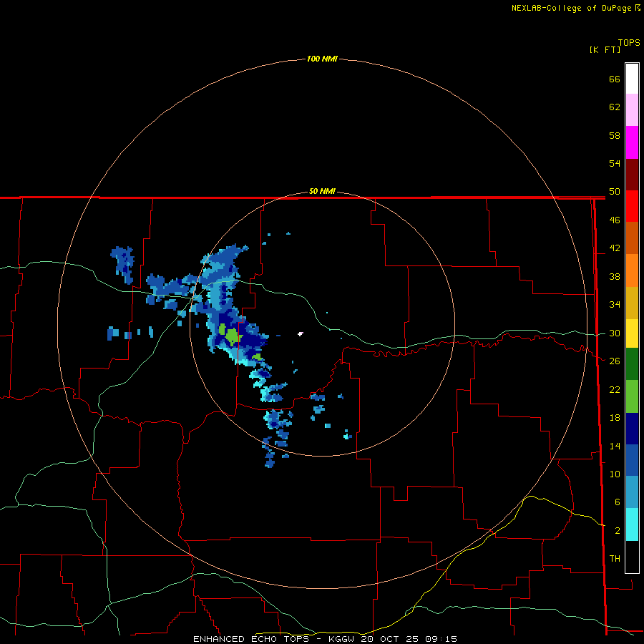Image resolution: width=644 pixels, height=644 pixels.
Task: Click the 20 OCT 25 date text
Action: pyautogui.click(x=389, y=639)
